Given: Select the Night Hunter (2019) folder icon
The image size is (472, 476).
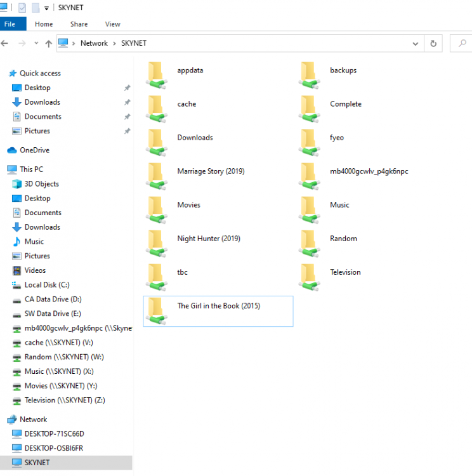Looking at the screenshot, I should tap(157, 244).
